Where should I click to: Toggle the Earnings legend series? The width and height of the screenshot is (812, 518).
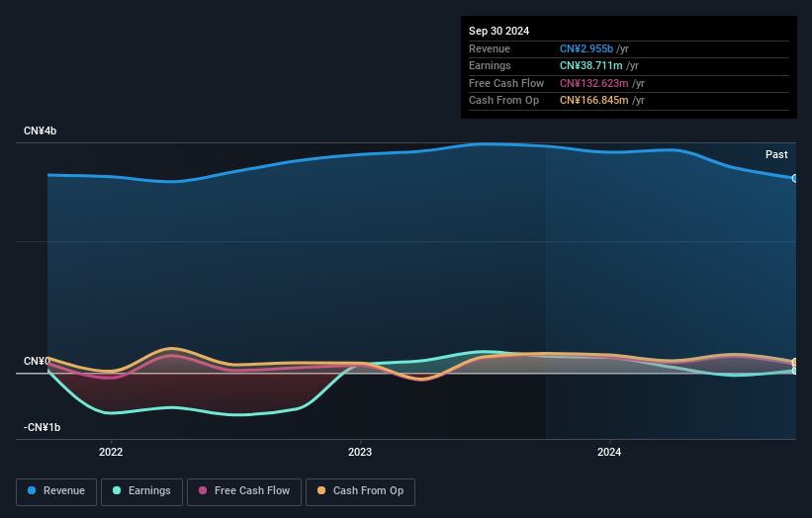[x=141, y=491]
